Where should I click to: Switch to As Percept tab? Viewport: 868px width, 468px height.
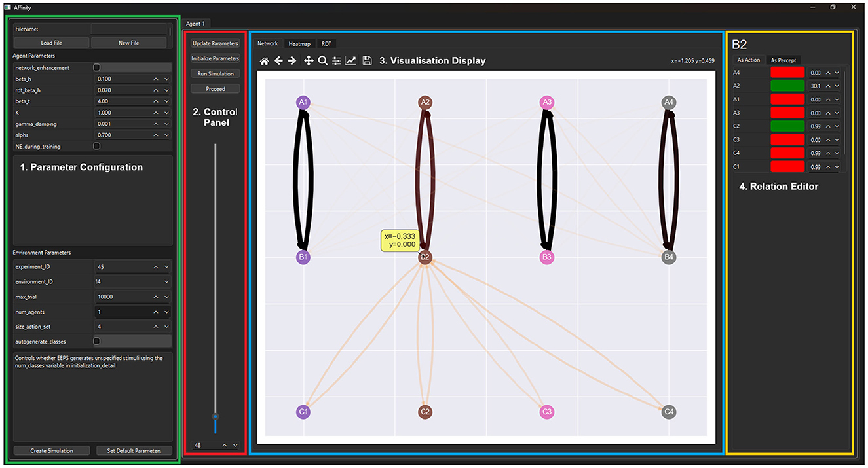[x=783, y=60]
